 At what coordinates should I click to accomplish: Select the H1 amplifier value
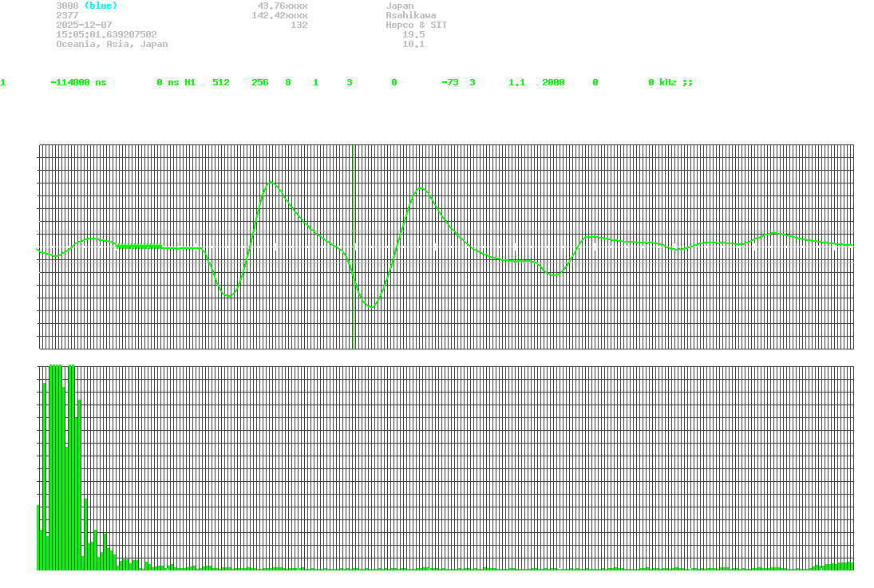pos(190,82)
